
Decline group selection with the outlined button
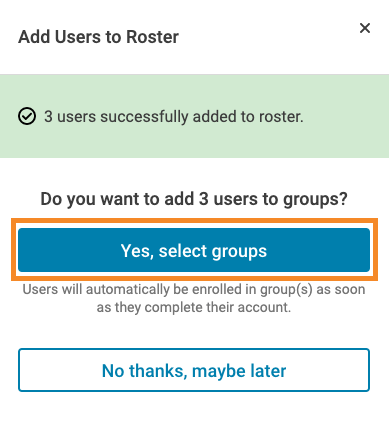pyautogui.click(x=194, y=370)
